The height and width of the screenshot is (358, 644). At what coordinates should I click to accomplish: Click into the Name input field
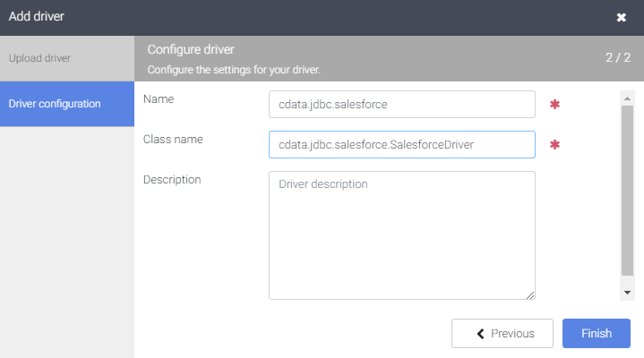click(x=401, y=105)
